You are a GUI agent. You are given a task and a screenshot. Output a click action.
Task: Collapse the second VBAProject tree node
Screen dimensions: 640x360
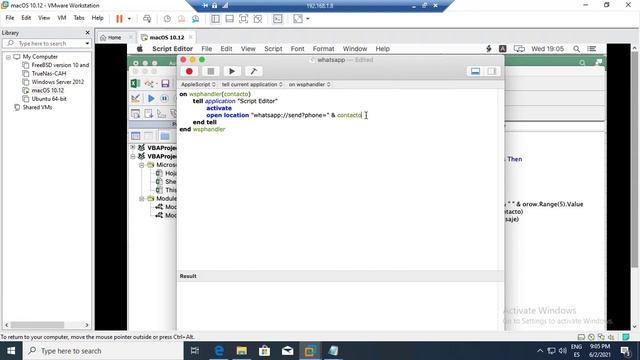(133, 156)
